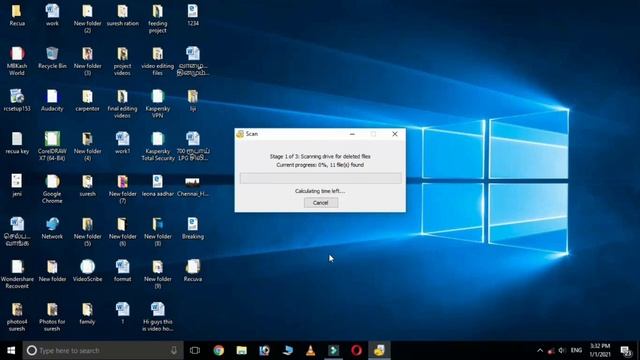Image resolution: width=640 pixels, height=360 pixels.
Task: Select the work Word document icon
Action: (52, 15)
